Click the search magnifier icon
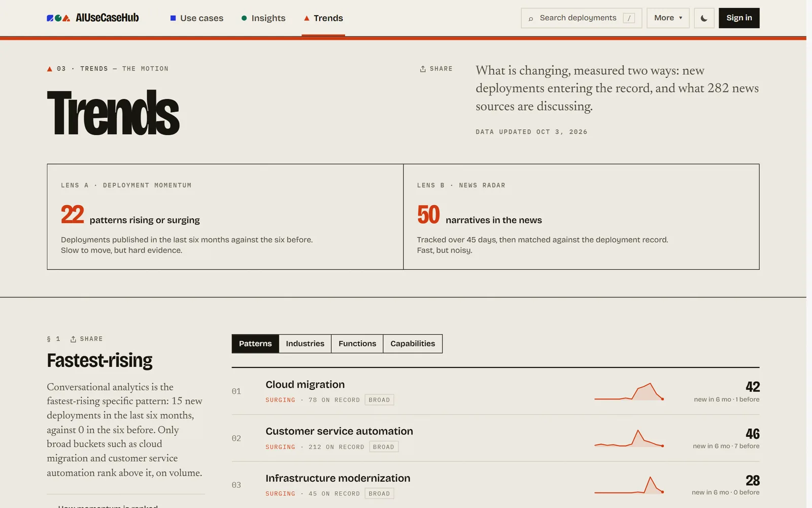Screen dimensions: 812x508 pyautogui.click(x=531, y=18)
